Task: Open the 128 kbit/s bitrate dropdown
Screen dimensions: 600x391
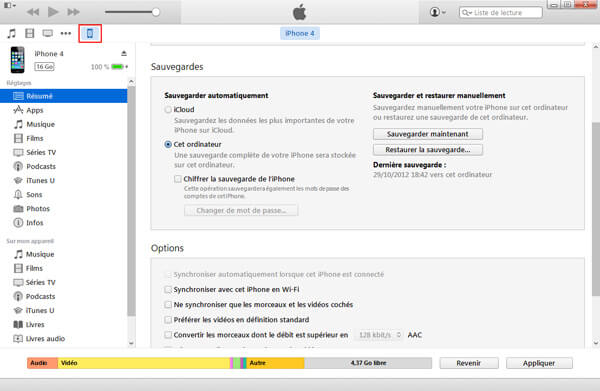Action: point(379,335)
